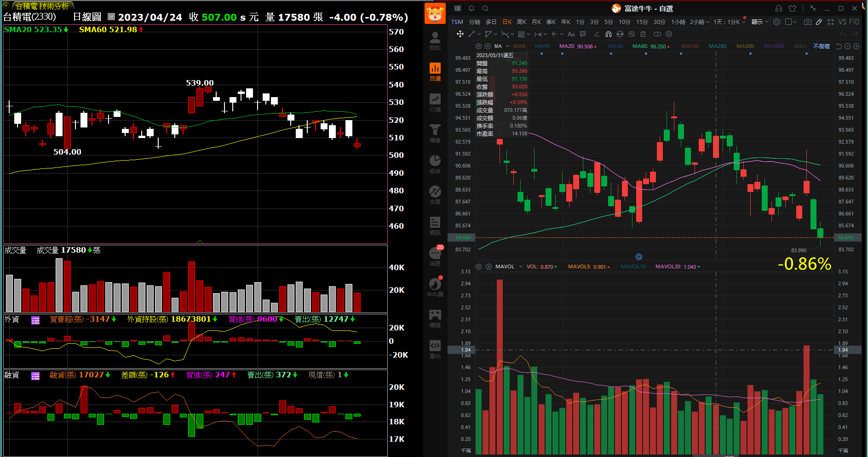Toggle the sidebar layout icon in title bar
The height and width of the screenshot is (457, 868).
458,8
